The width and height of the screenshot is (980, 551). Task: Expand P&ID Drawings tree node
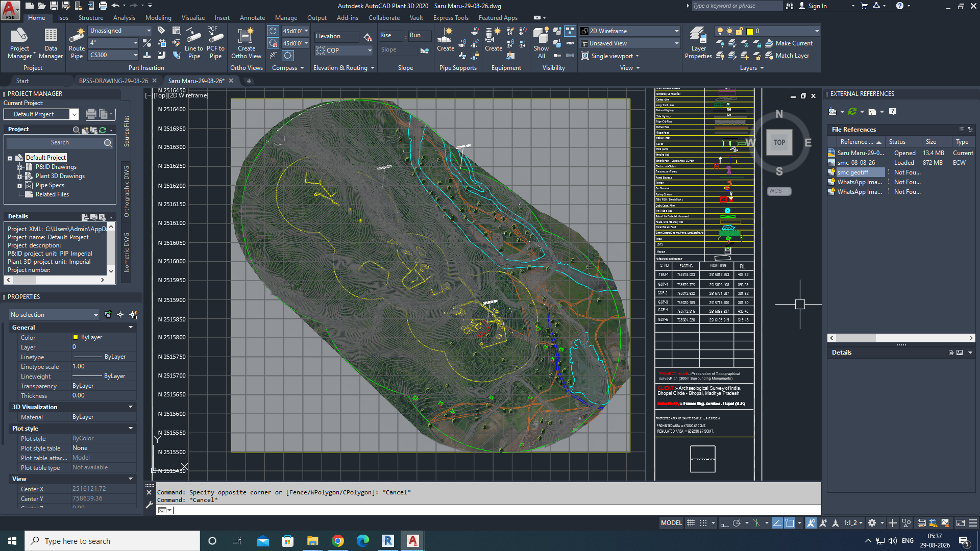click(20, 167)
